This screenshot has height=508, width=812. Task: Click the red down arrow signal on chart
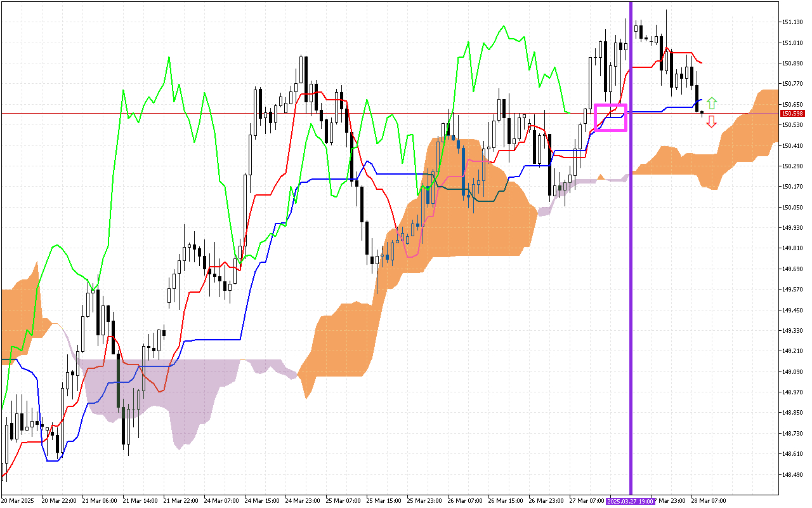(712, 122)
